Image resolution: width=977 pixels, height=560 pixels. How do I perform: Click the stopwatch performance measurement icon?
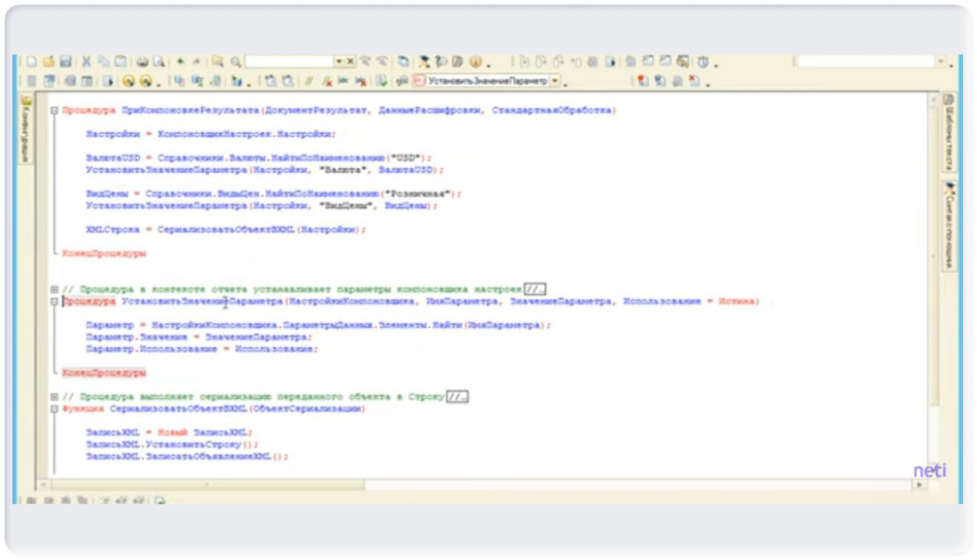(703, 62)
